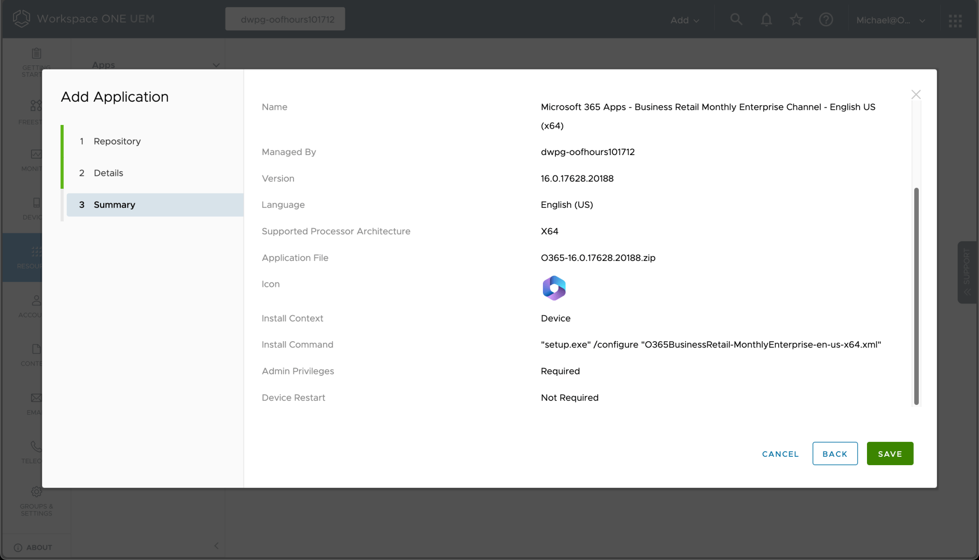Click the favorites star icon
Screen dimensions: 979x560
(796, 20)
